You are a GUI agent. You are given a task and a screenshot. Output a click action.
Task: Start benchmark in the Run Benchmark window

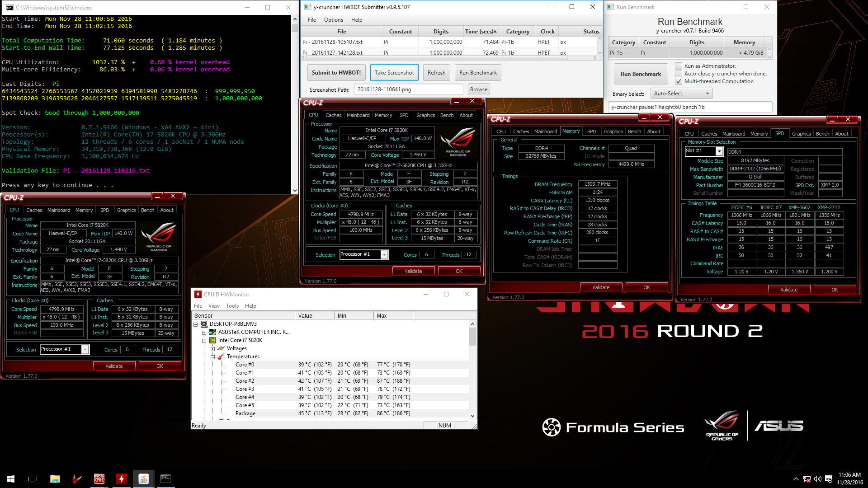click(x=641, y=74)
